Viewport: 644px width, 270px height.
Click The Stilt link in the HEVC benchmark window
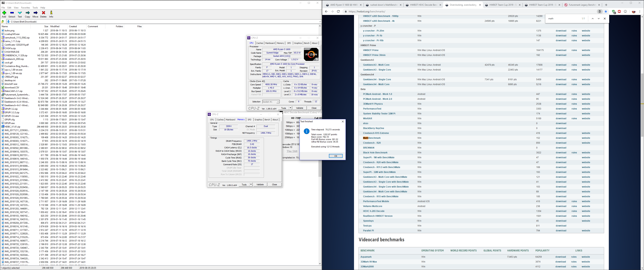click(x=292, y=151)
